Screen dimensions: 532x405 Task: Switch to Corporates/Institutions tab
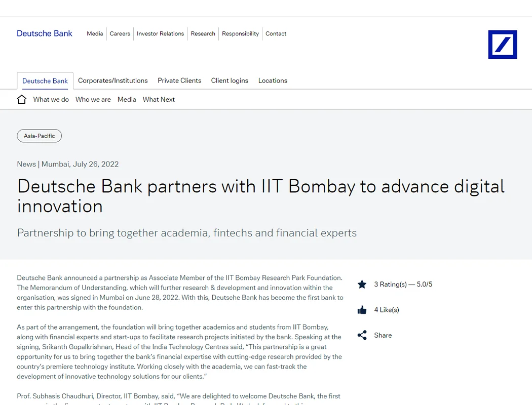point(113,80)
